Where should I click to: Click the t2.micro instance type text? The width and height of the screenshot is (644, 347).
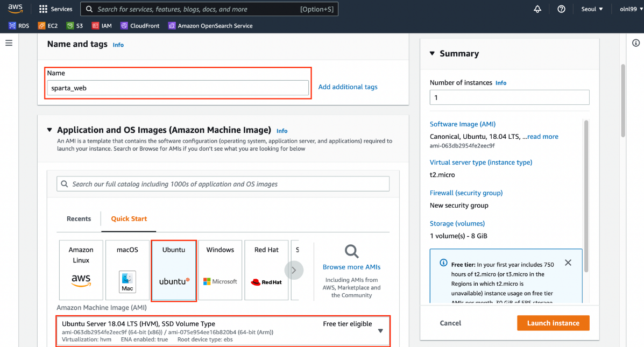[442, 175]
